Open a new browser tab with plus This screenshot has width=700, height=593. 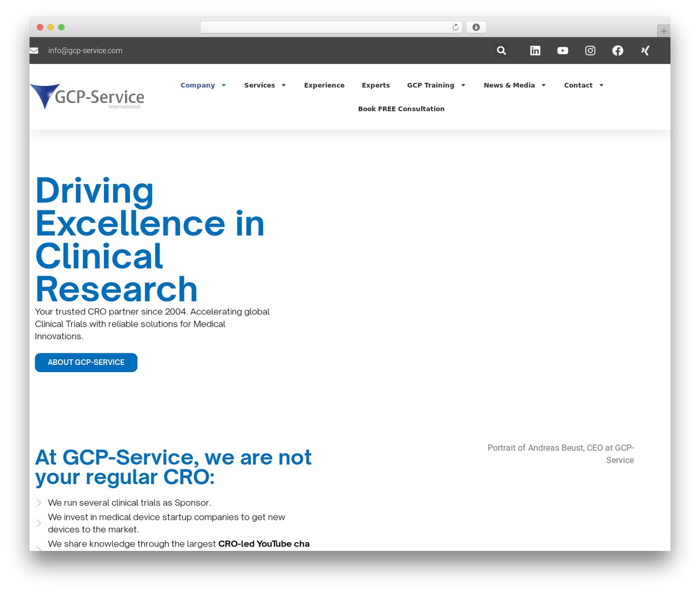click(x=664, y=31)
